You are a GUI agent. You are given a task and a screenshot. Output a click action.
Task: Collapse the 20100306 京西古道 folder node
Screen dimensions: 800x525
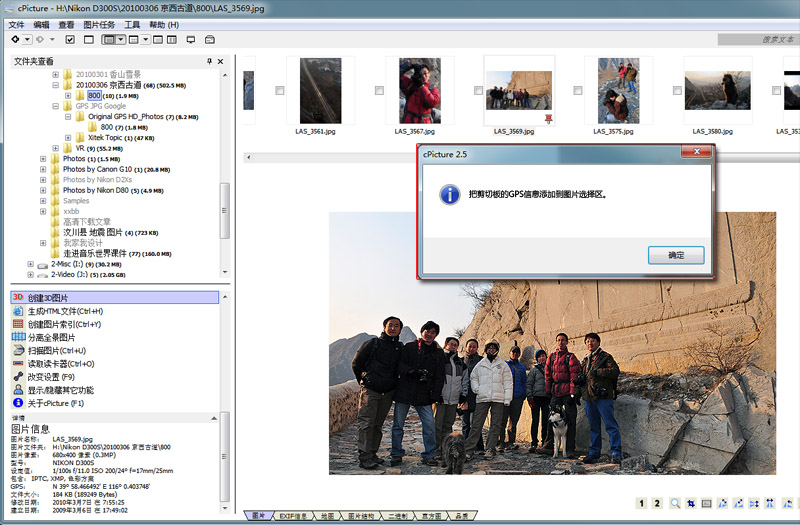coord(54,85)
